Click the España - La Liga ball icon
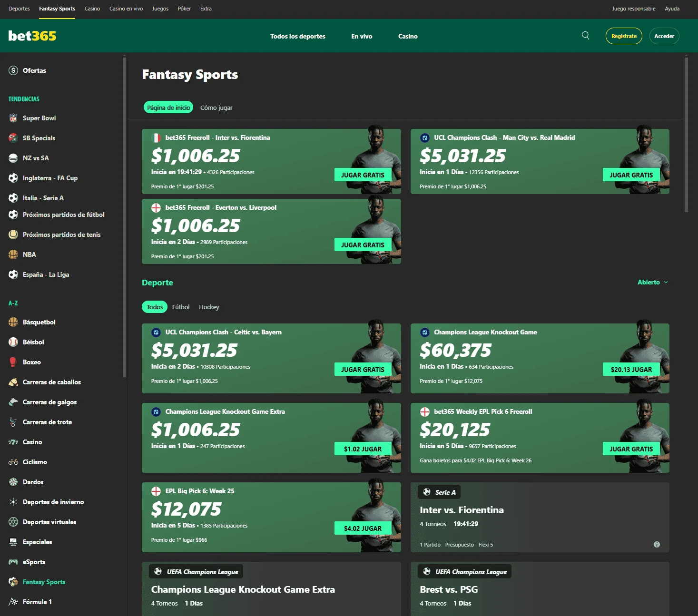This screenshot has width=698, height=616. [x=13, y=274]
